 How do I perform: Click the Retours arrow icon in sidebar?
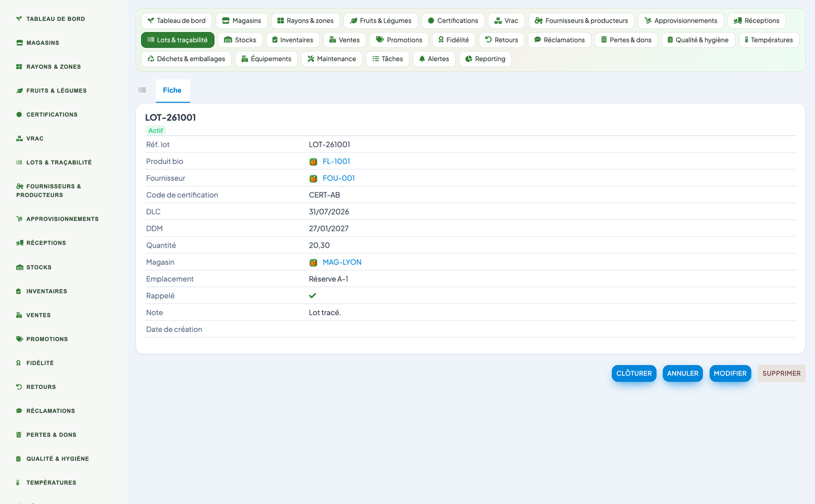19,387
